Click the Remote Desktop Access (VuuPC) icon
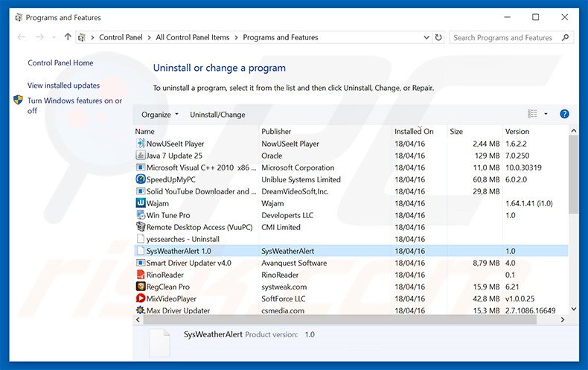The image size is (588, 370). [140, 227]
